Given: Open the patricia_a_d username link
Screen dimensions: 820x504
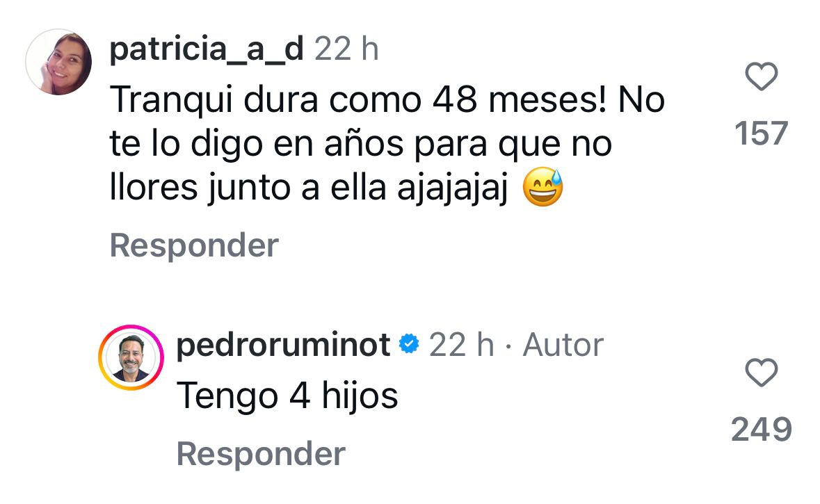Looking at the screenshot, I should coord(207,49).
